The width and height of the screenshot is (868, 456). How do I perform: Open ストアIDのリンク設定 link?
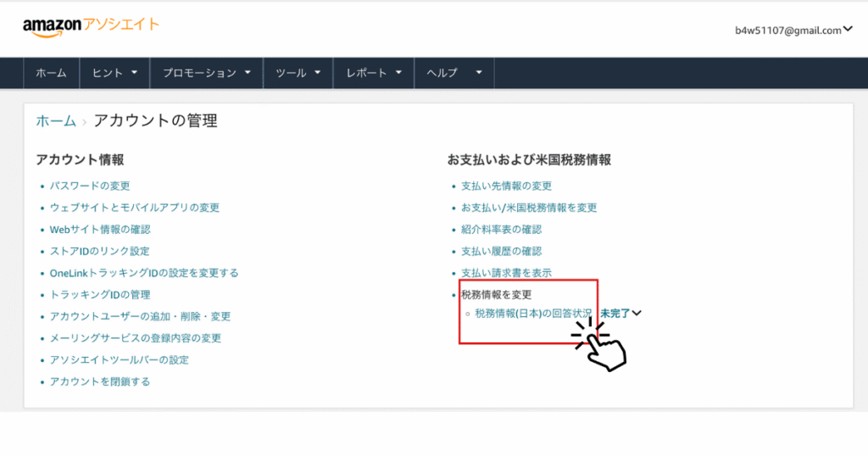[99, 251]
